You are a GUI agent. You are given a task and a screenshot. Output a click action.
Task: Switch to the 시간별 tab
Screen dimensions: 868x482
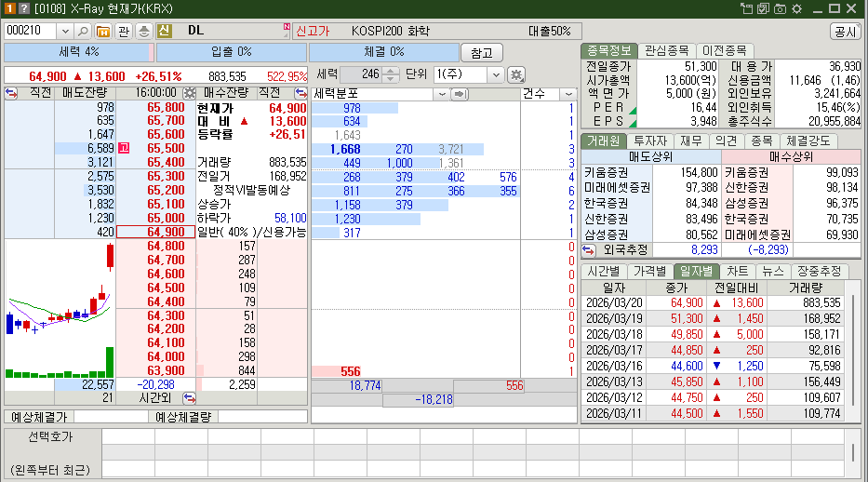(604, 271)
